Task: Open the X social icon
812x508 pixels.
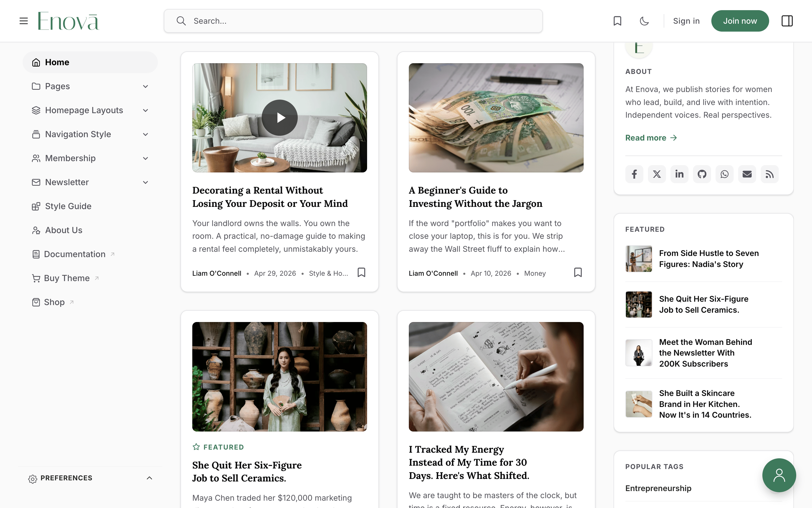Action: [657, 174]
